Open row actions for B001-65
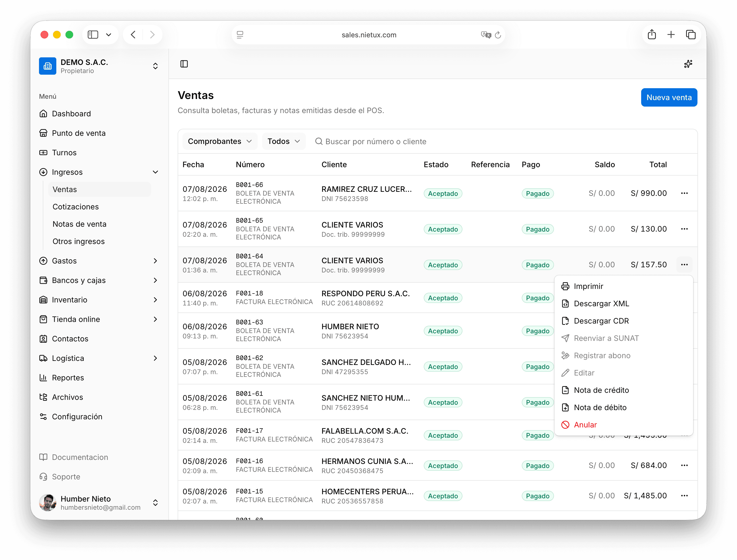Screen dimensions: 737x560 click(x=684, y=229)
